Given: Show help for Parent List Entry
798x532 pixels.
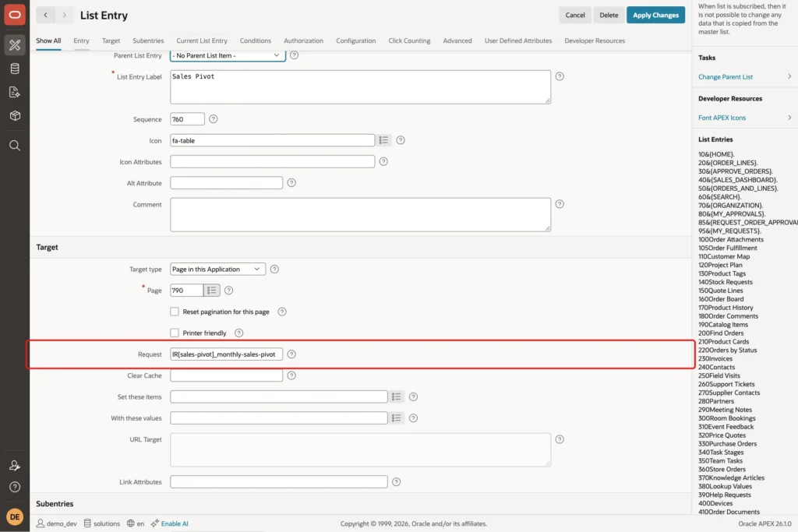Looking at the screenshot, I should 294,55.
